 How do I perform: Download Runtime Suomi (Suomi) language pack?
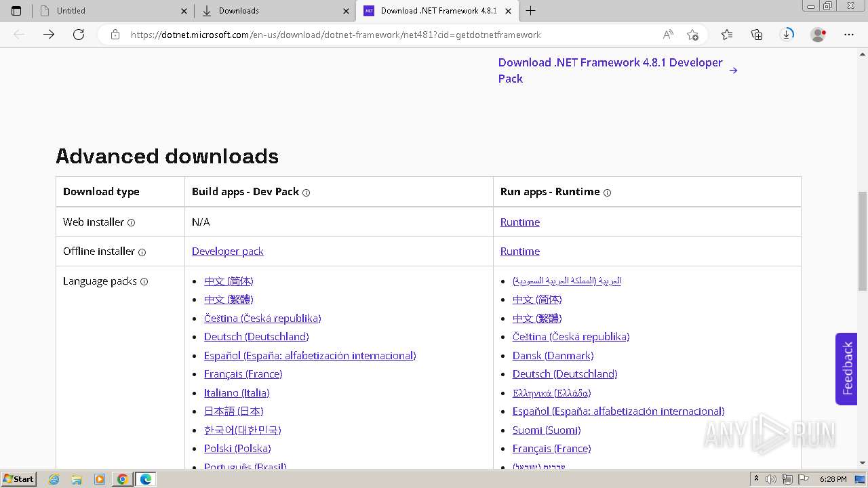click(x=547, y=430)
